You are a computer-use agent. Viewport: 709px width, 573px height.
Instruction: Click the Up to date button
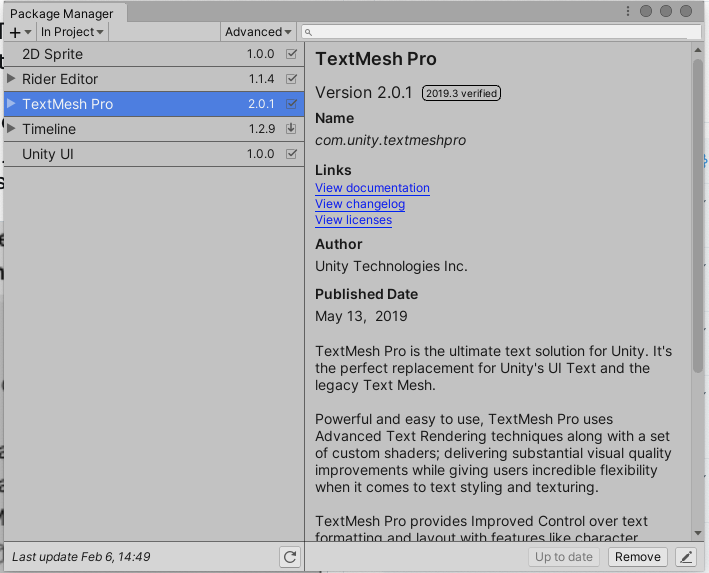564,557
